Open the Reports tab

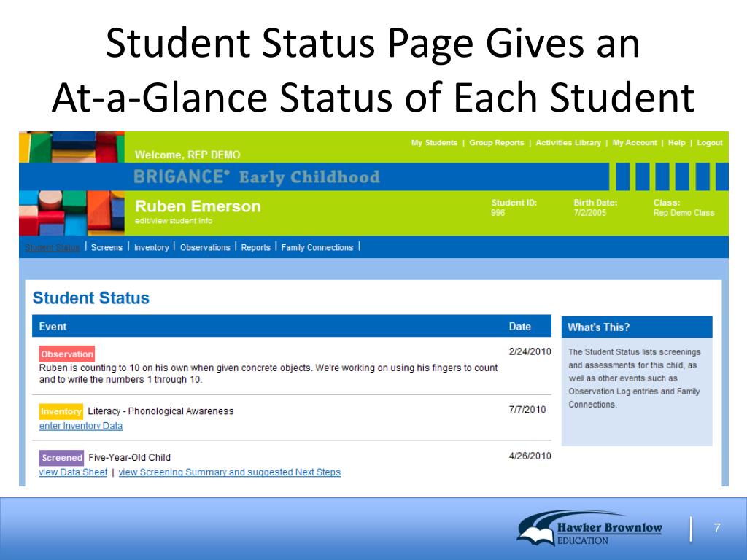pos(255,248)
